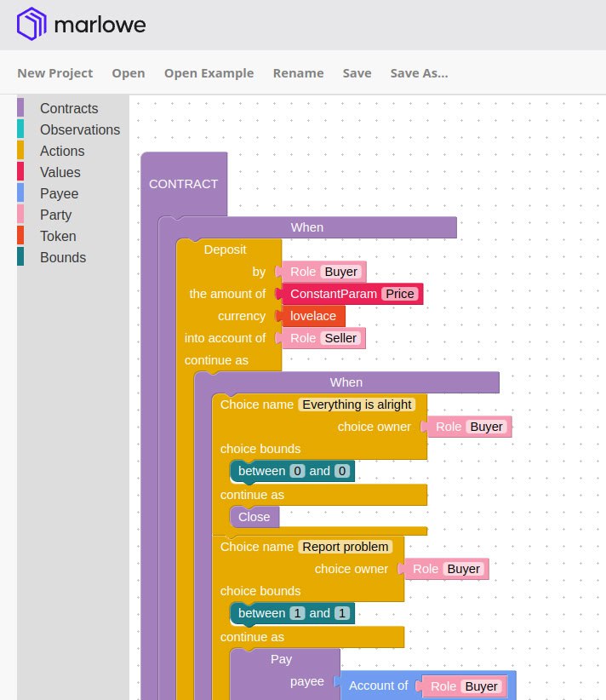Click the Rename button
The height and width of the screenshot is (700, 606).
[298, 73]
